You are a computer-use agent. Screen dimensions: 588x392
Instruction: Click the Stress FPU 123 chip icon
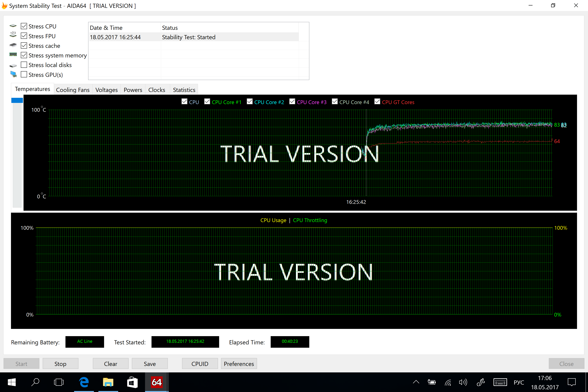coord(13,34)
